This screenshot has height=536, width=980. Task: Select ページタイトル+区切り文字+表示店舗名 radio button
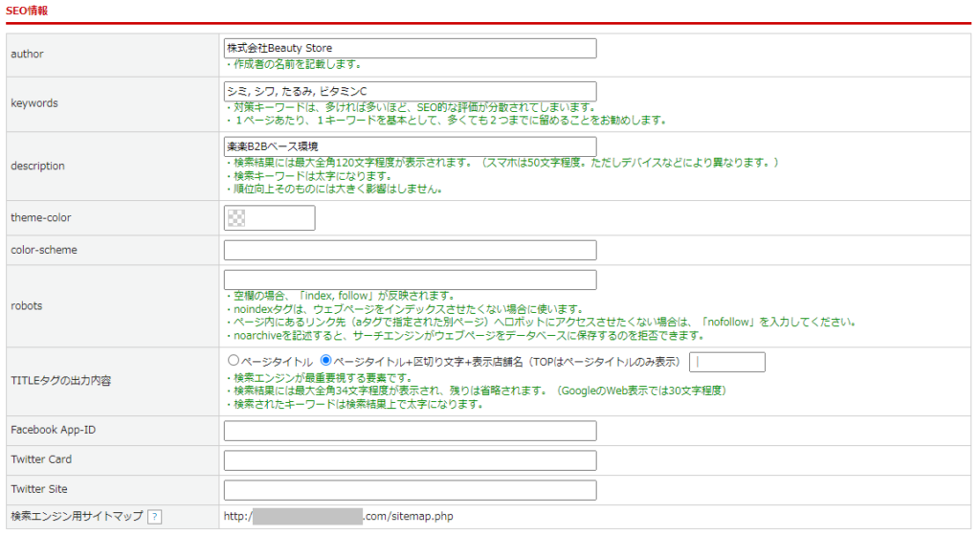point(325,361)
